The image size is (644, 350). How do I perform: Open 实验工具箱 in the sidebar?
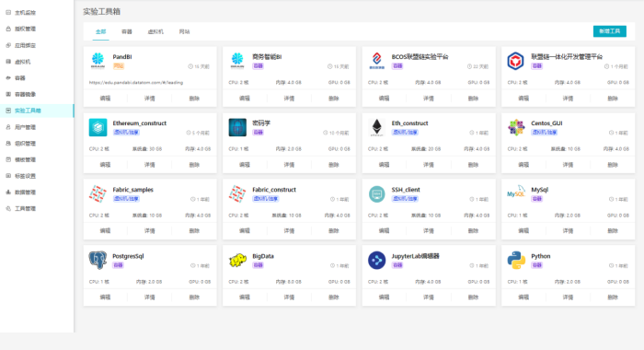click(x=37, y=111)
